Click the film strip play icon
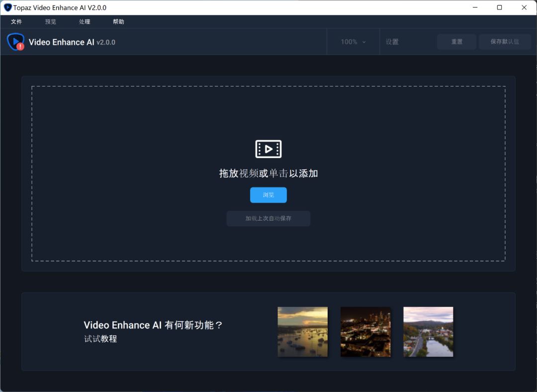The image size is (537, 392). tap(268, 149)
